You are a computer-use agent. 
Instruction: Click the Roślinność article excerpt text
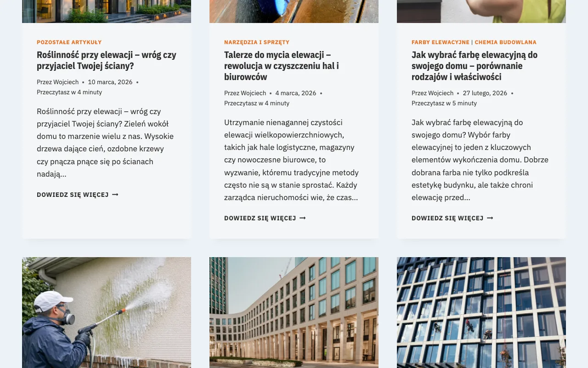pos(106,143)
